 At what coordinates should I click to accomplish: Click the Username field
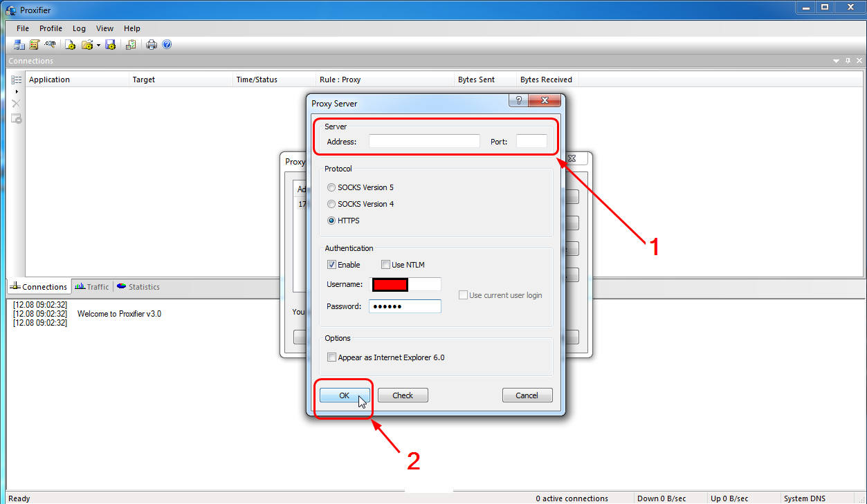(x=405, y=284)
